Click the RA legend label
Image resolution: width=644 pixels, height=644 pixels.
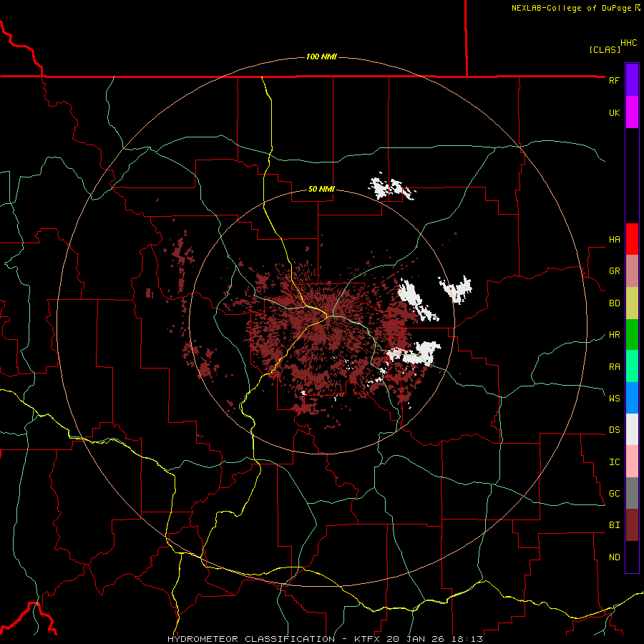click(x=614, y=367)
